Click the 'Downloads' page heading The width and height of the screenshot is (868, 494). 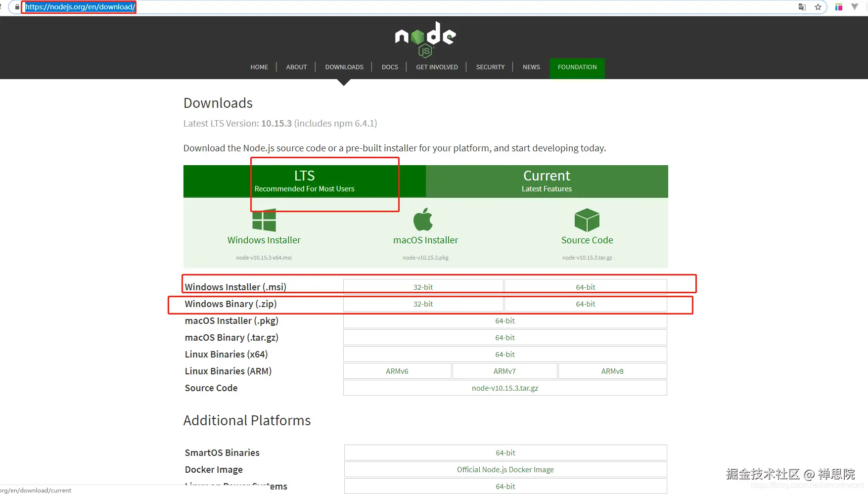click(x=218, y=103)
